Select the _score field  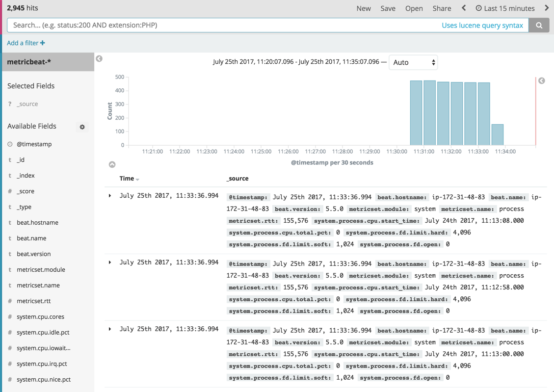pyautogui.click(x=26, y=191)
